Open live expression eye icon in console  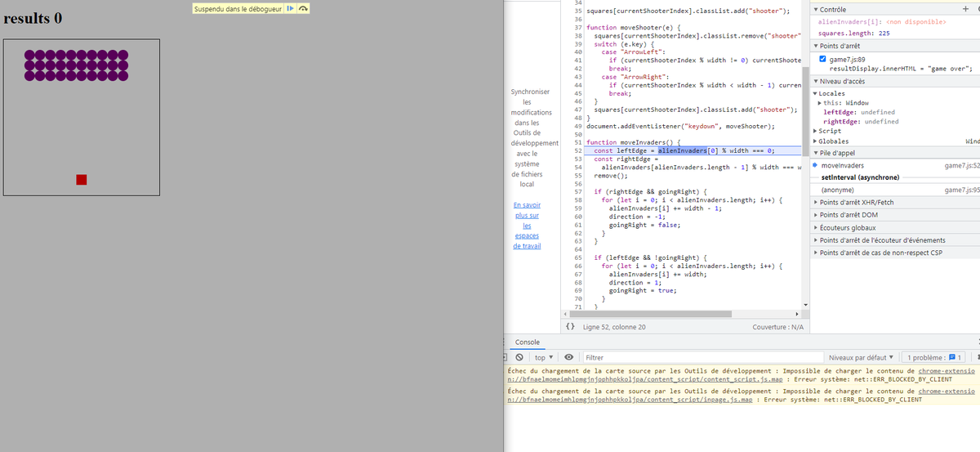coord(568,357)
